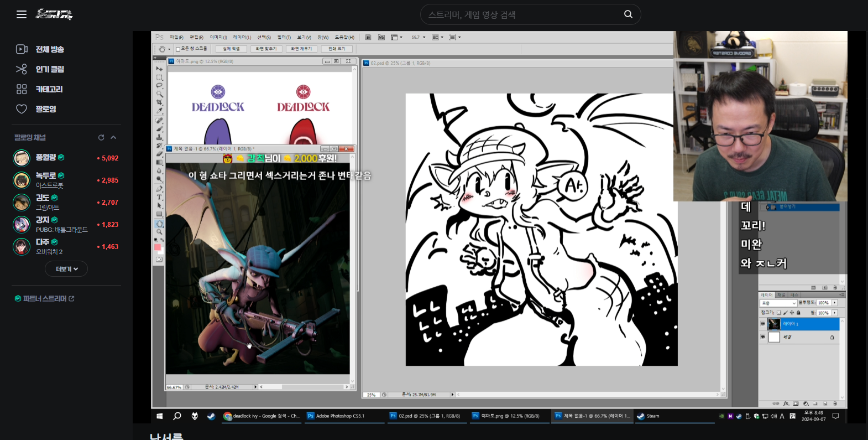Click the Fill Screen (화면 채우기) button
Screen dimensions: 868x440
tap(301, 49)
